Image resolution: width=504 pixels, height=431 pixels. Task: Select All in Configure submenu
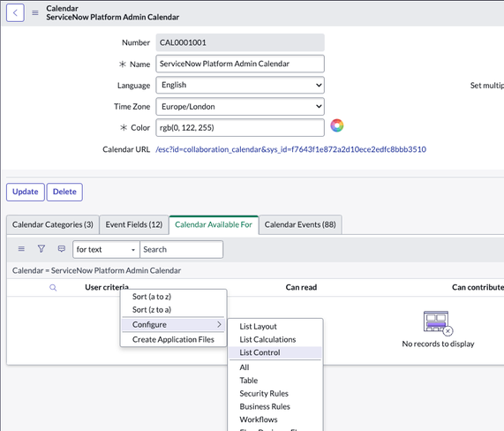point(244,367)
